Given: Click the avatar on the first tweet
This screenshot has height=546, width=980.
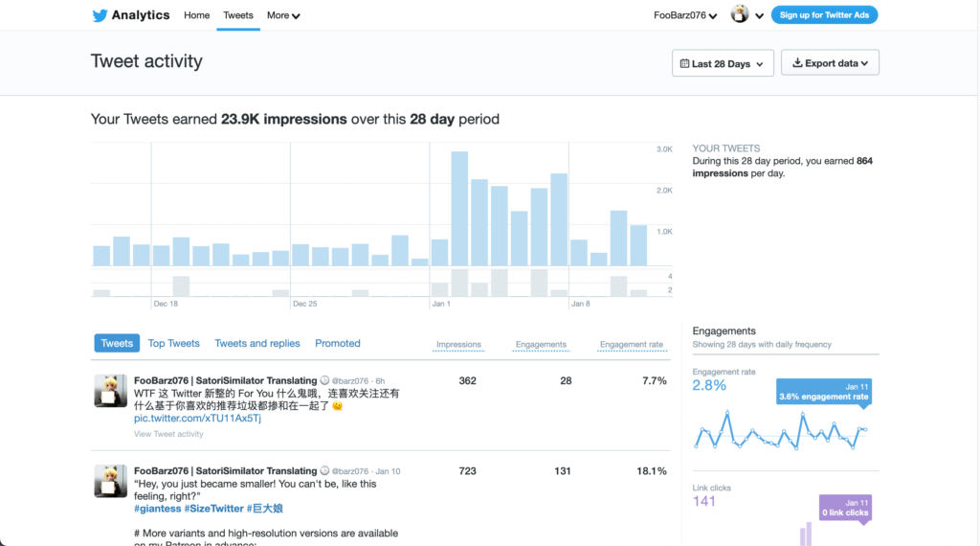Looking at the screenshot, I should coord(110,391).
